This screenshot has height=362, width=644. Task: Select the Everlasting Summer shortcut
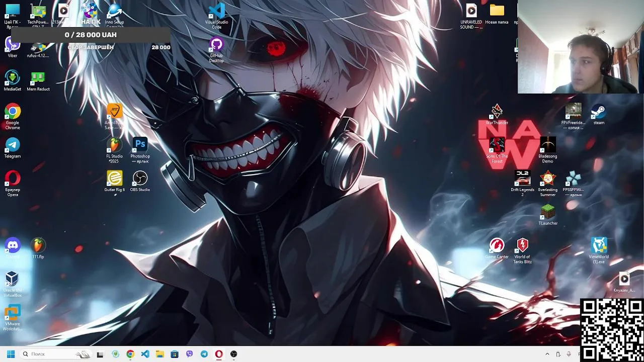pyautogui.click(x=547, y=183)
